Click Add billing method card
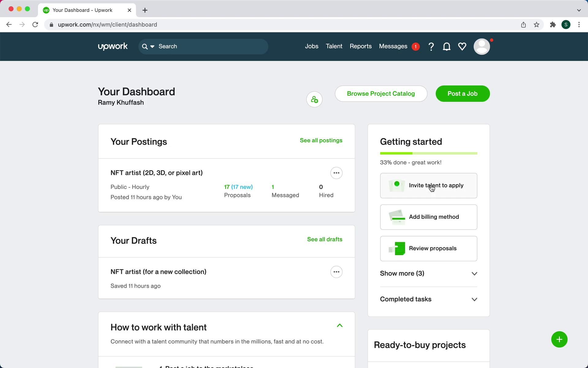This screenshot has width=588, height=368. tap(428, 217)
